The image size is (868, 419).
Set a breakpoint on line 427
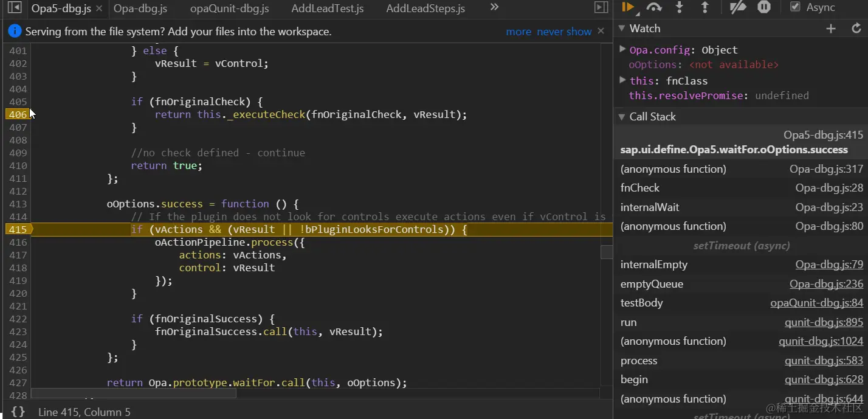click(x=18, y=383)
